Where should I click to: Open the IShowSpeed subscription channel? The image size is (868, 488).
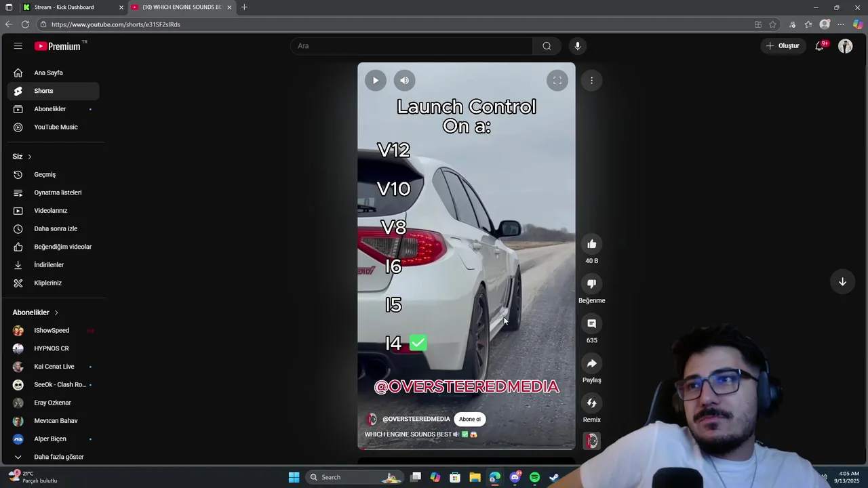click(54, 330)
